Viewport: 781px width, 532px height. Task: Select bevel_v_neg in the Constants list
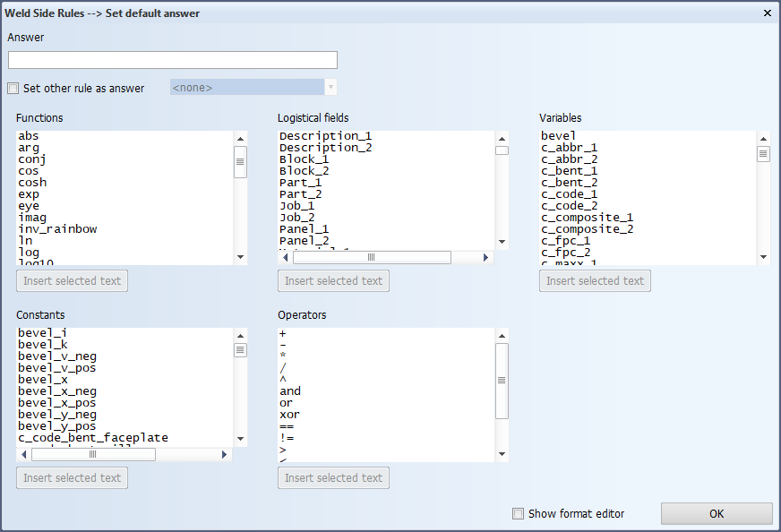tap(56, 356)
